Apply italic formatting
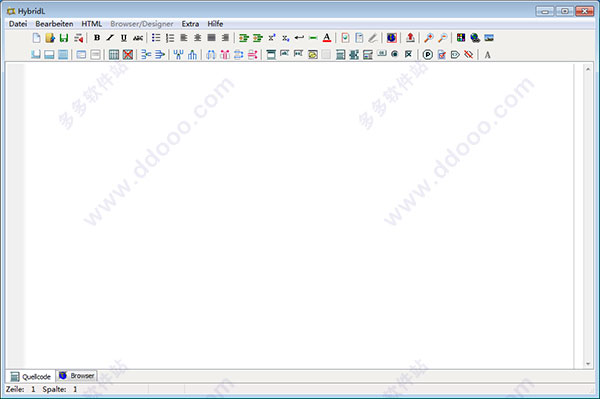 click(110, 38)
